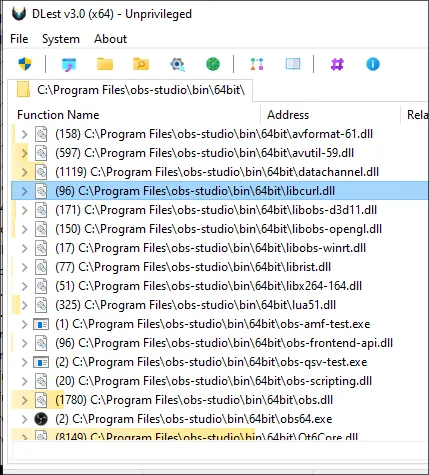This screenshot has height=475, width=429.
Task: Click the file icon beside libobs-d3d11.dll
Action: 41,210
